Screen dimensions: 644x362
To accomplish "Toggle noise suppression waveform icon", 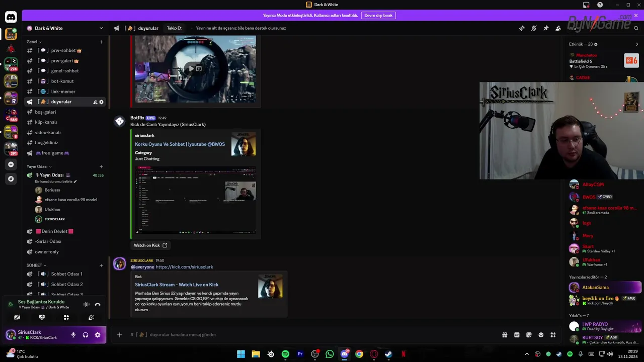I will coord(87,304).
